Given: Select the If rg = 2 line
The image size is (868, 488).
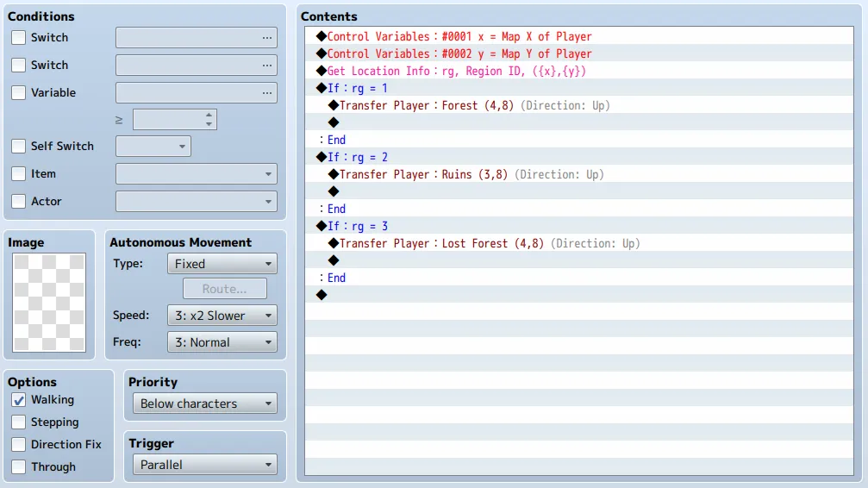Looking at the screenshot, I should 579,157.
